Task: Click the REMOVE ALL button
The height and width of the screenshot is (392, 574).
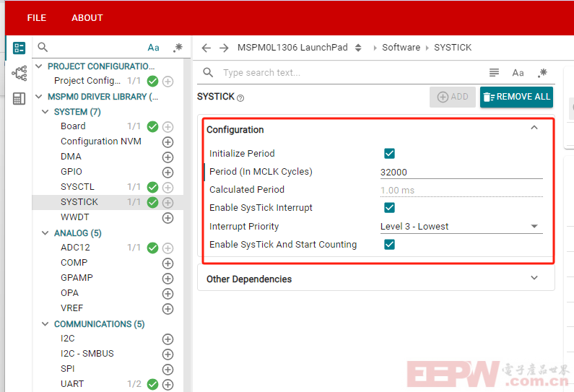Action: pos(516,97)
